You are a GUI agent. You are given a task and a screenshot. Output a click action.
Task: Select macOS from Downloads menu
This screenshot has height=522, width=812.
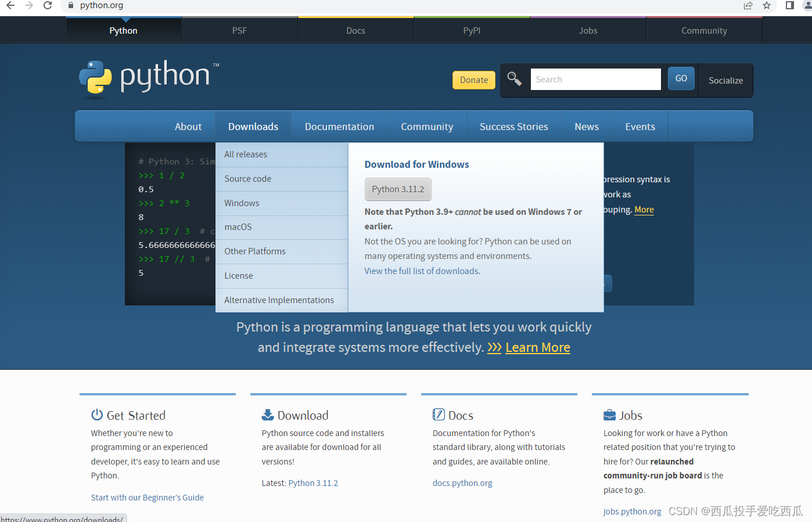click(x=282, y=227)
